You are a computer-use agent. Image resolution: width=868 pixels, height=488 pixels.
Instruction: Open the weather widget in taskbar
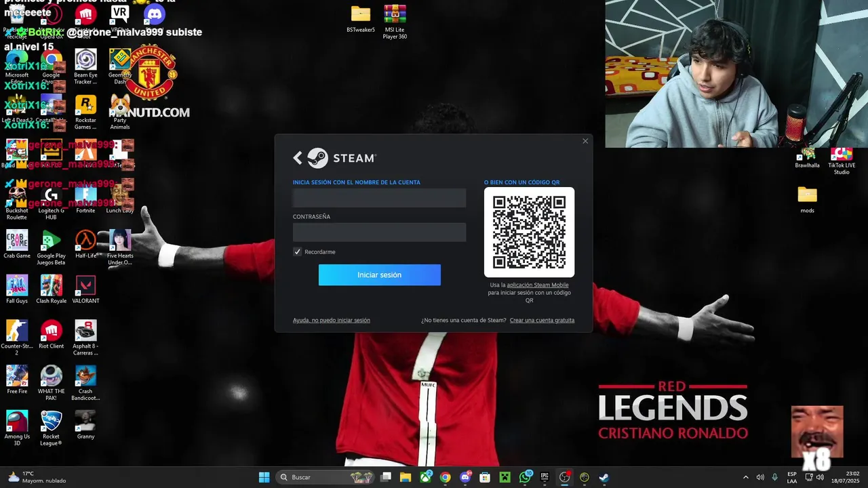37,477
